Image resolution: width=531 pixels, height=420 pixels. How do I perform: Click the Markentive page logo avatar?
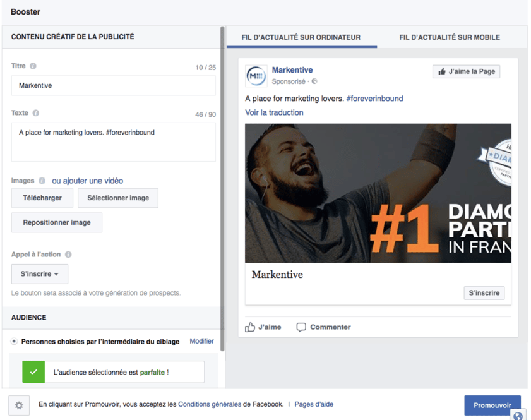click(x=256, y=76)
